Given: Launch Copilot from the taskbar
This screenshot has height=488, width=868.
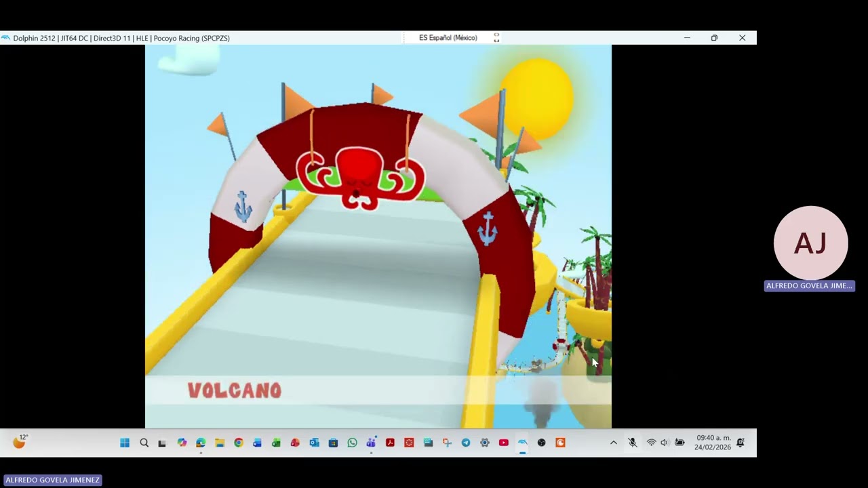Looking at the screenshot, I should click(182, 443).
